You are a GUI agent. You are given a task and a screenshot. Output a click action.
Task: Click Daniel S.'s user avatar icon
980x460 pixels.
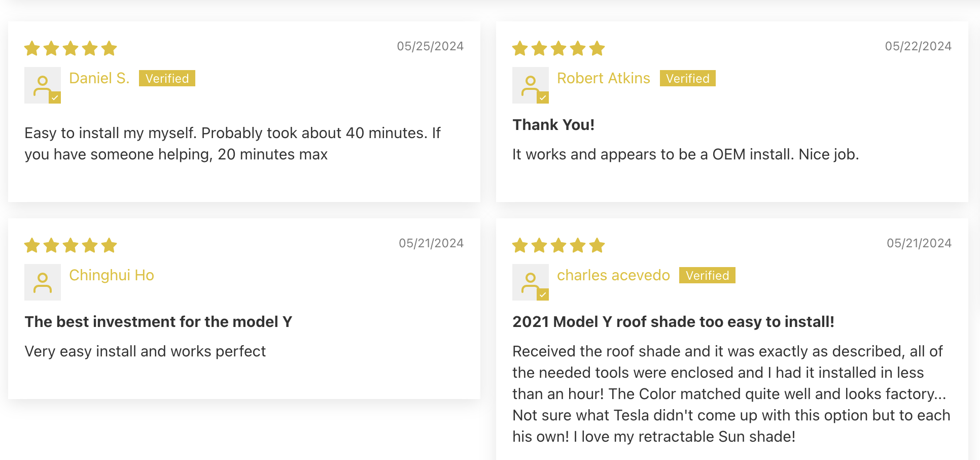pos(43,85)
